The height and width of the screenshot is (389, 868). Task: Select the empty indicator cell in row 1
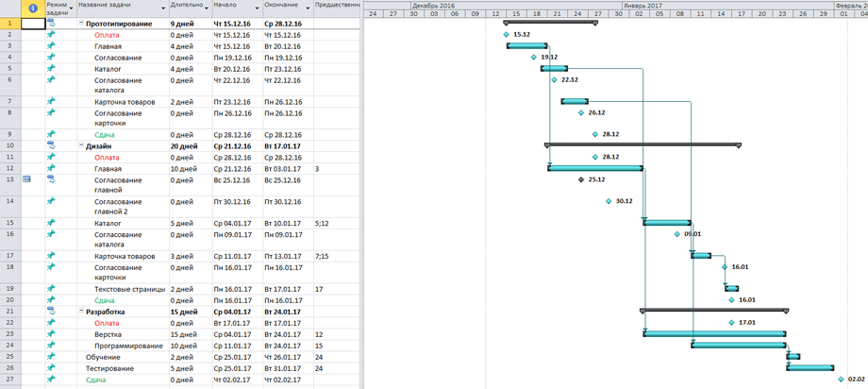coord(33,24)
